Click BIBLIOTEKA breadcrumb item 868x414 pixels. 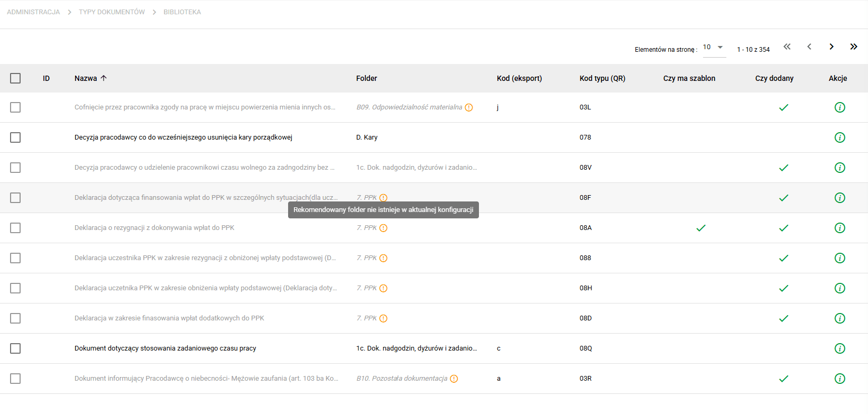(x=182, y=12)
